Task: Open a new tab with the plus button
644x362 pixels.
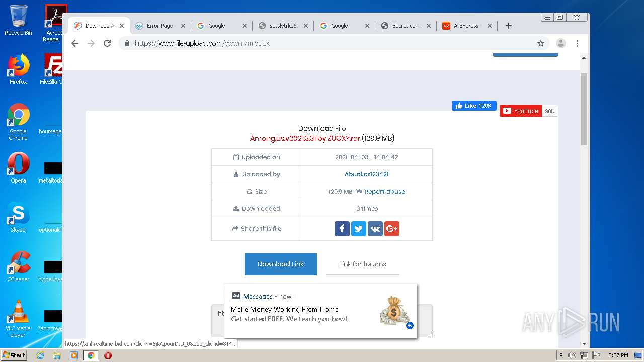Action: pos(509,26)
